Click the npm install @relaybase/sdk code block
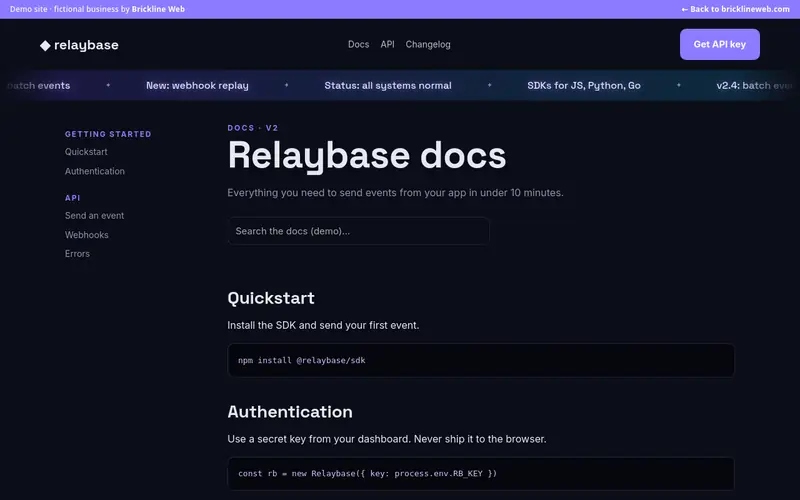 481,360
